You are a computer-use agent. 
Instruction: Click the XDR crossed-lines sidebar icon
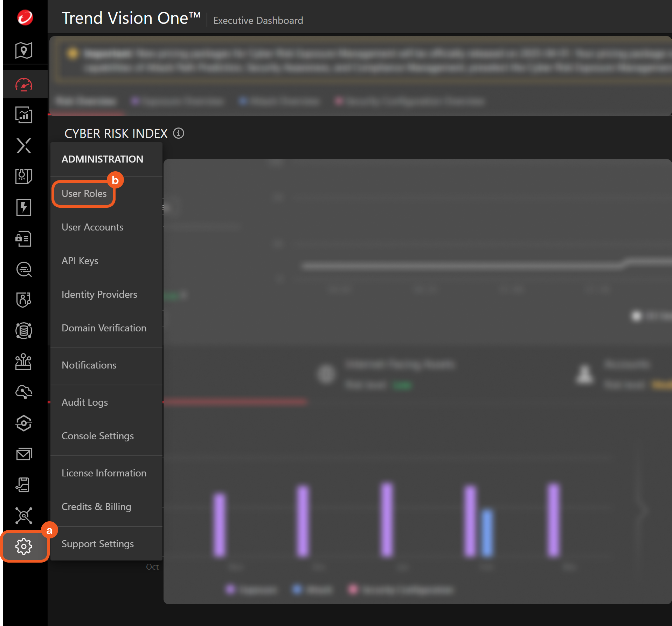(x=24, y=146)
